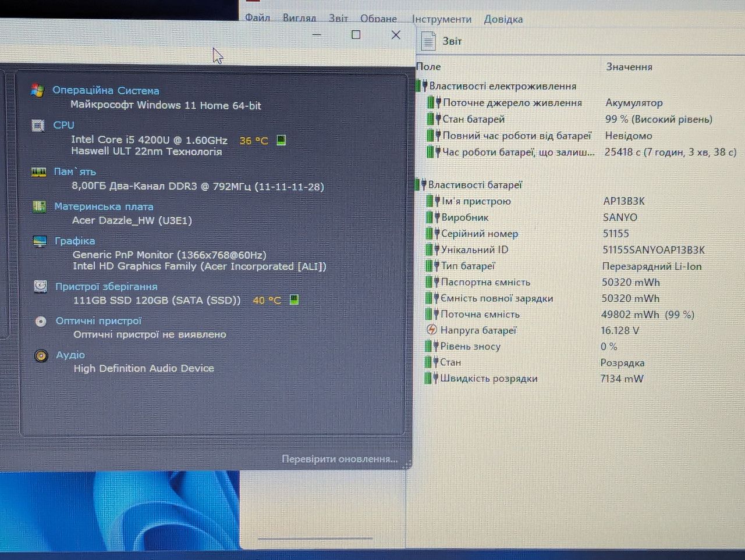
Task: Click the storage drive icon beside Пристрої зберігання
Action: pyautogui.click(x=40, y=286)
